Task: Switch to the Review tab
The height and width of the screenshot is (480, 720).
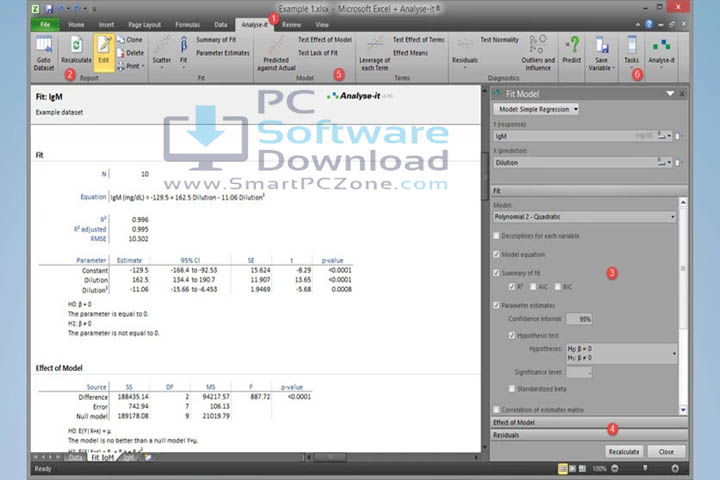Action: (x=291, y=25)
